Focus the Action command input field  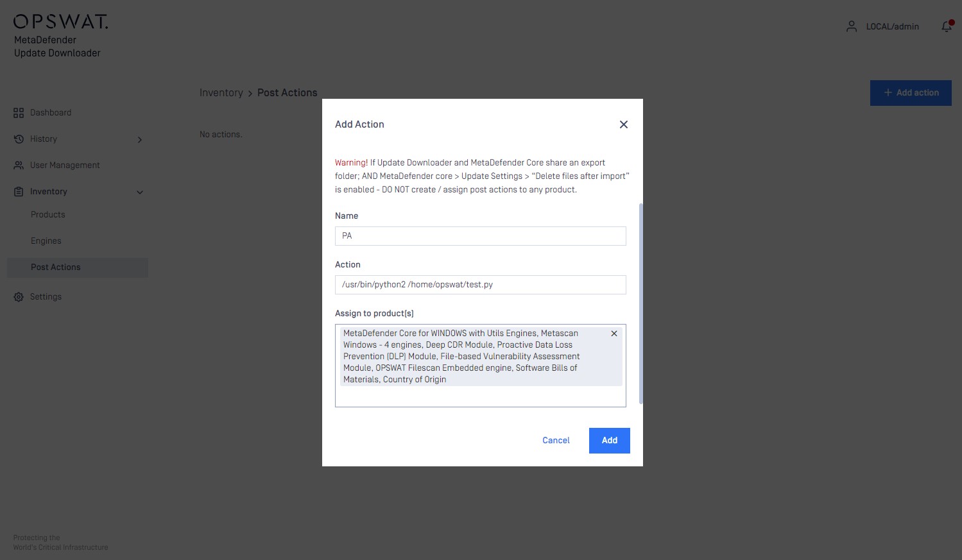pyautogui.click(x=481, y=285)
